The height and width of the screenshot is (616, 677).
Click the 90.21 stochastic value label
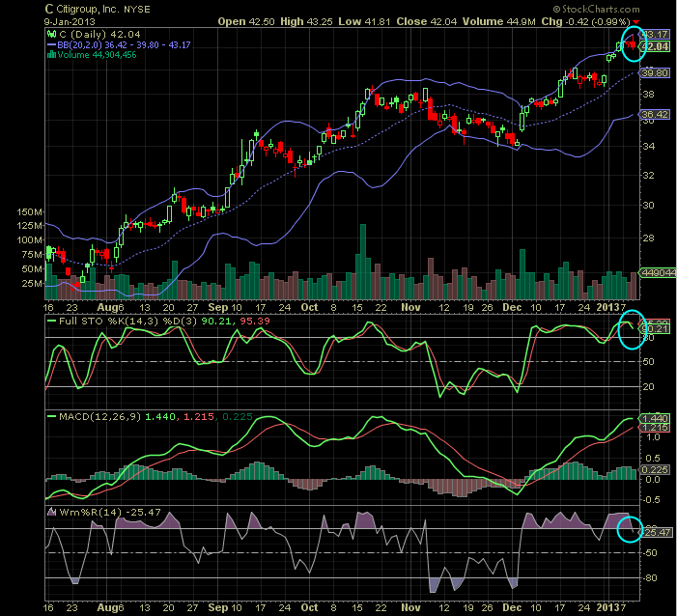[x=655, y=329]
